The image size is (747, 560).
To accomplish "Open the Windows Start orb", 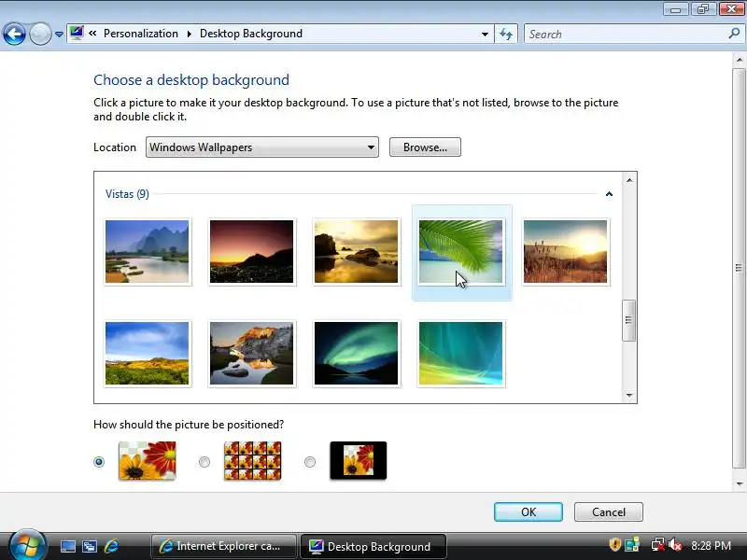I will (27, 545).
